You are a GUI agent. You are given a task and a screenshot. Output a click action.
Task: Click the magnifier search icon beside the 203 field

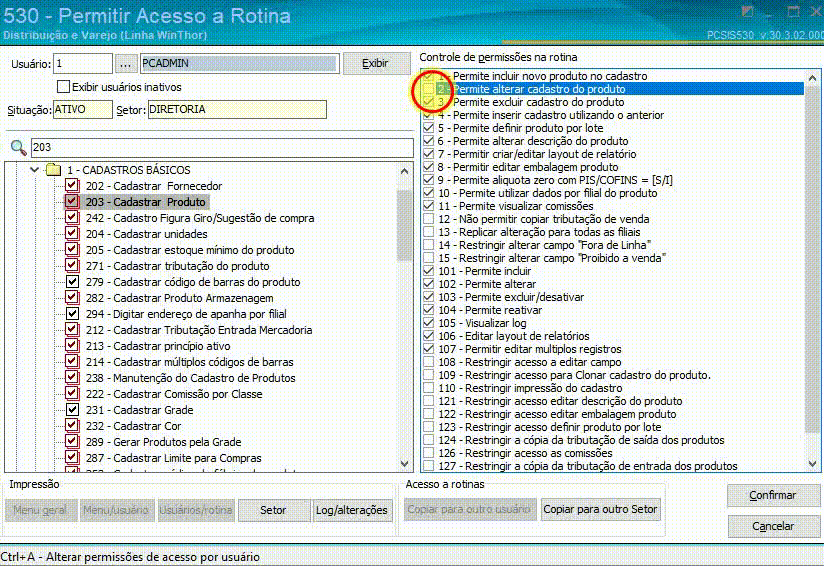click(x=18, y=148)
